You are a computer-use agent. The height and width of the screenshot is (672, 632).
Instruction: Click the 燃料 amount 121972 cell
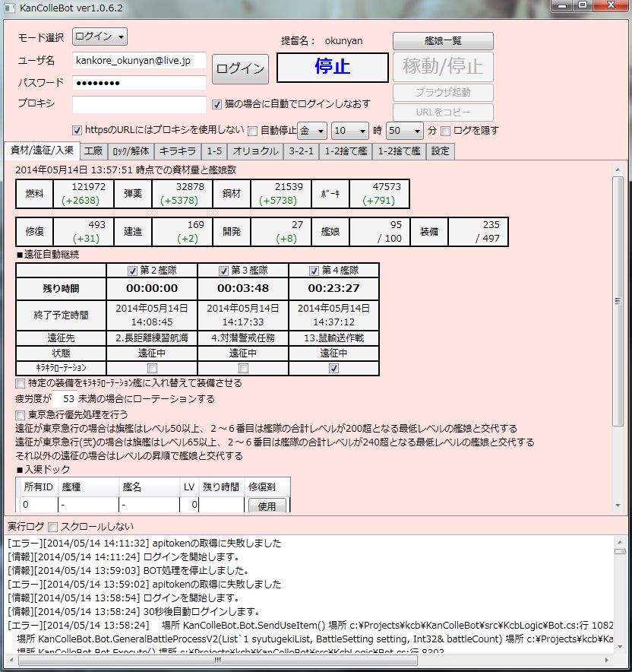coord(84,194)
